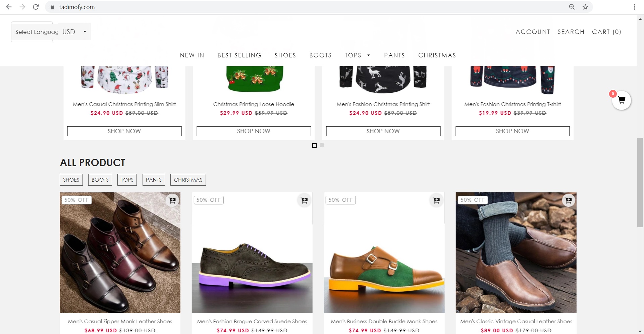Switch to second carousel page dot
This screenshot has width=644, height=334.
point(322,145)
